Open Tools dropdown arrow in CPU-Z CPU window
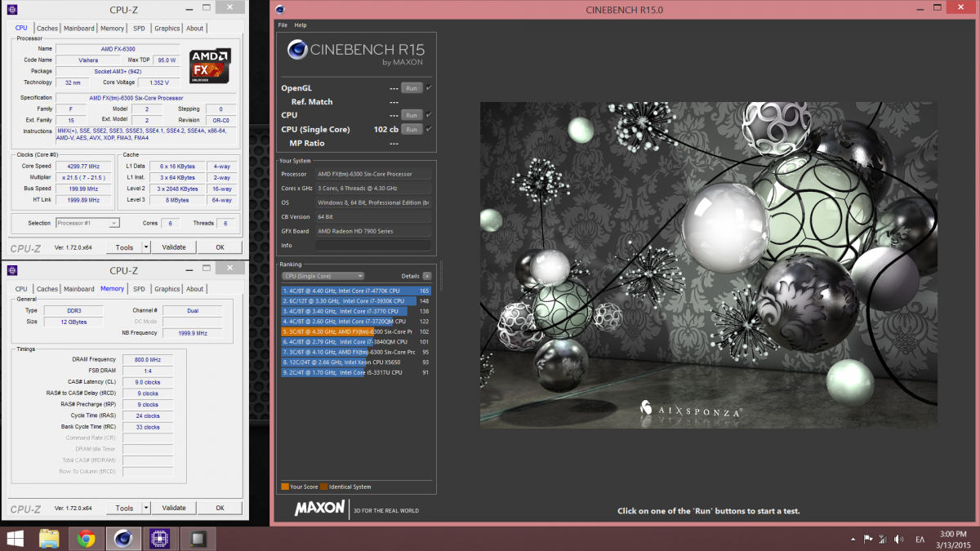Image resolution: width=980 pixels, height=551 pixels. tap(146, 247)
